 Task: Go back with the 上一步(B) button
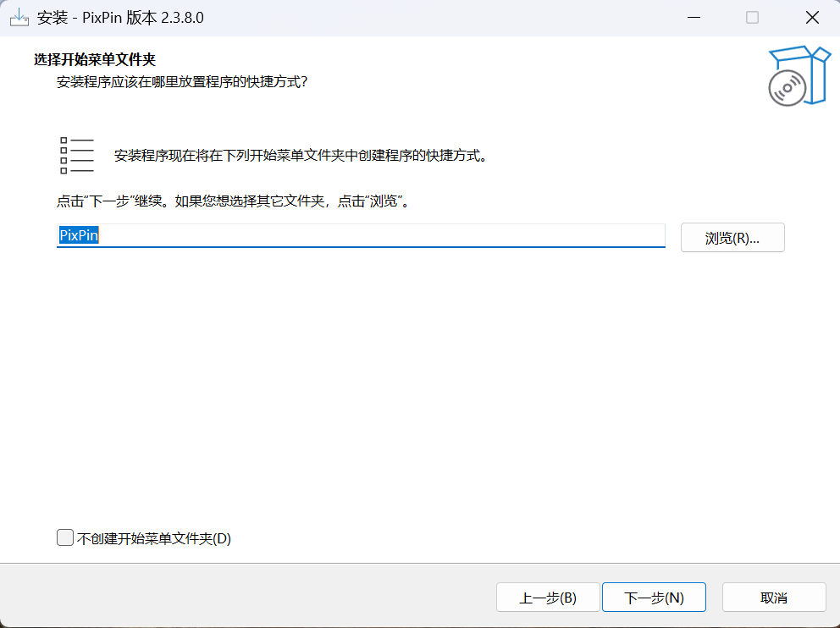coord(548,598)
